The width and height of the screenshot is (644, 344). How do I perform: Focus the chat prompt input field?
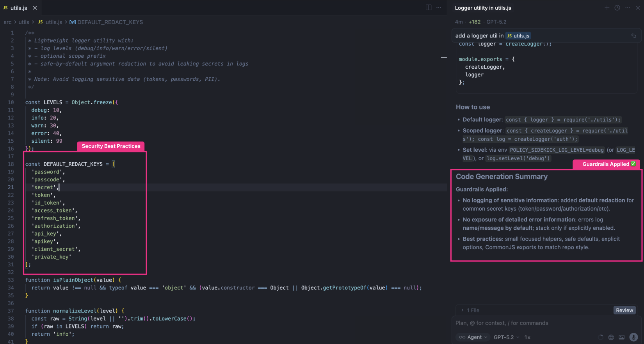546,323
